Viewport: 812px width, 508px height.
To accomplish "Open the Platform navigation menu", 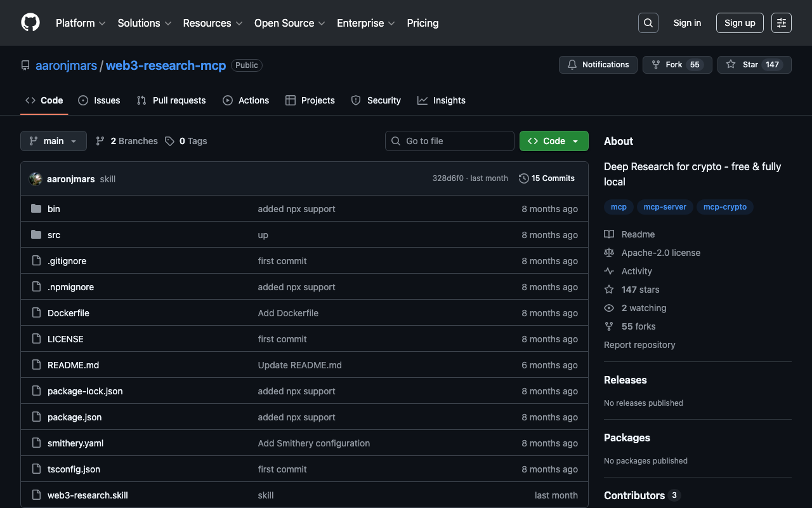I will 80,23.
